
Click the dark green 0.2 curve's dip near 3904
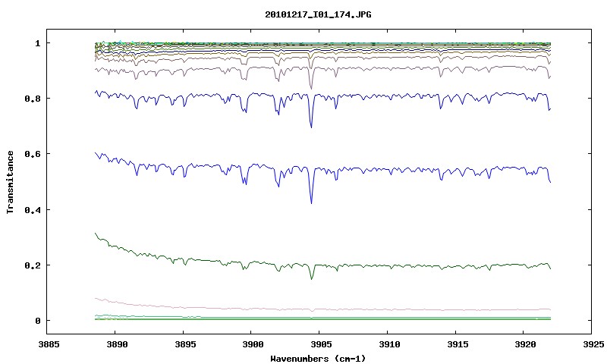[x=312, y=278]
